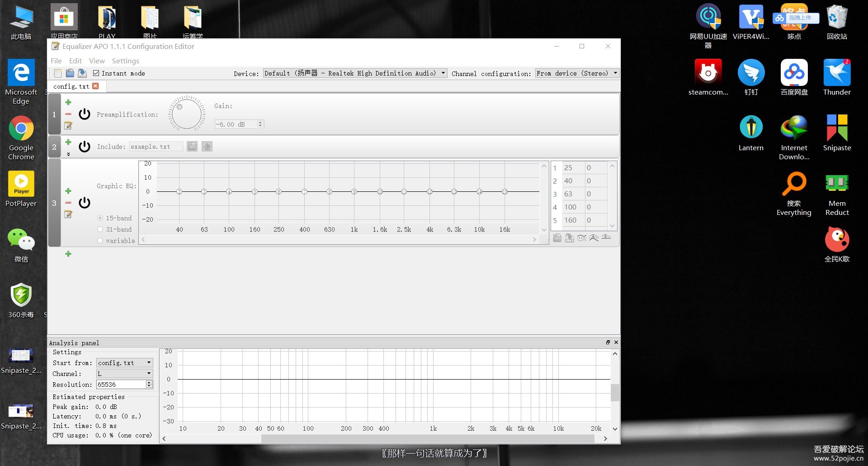Image resolution: width=868 pixels, height=466 pixels.
Task: Normalize the Graphic EQ response
Action: pos(594,238)
